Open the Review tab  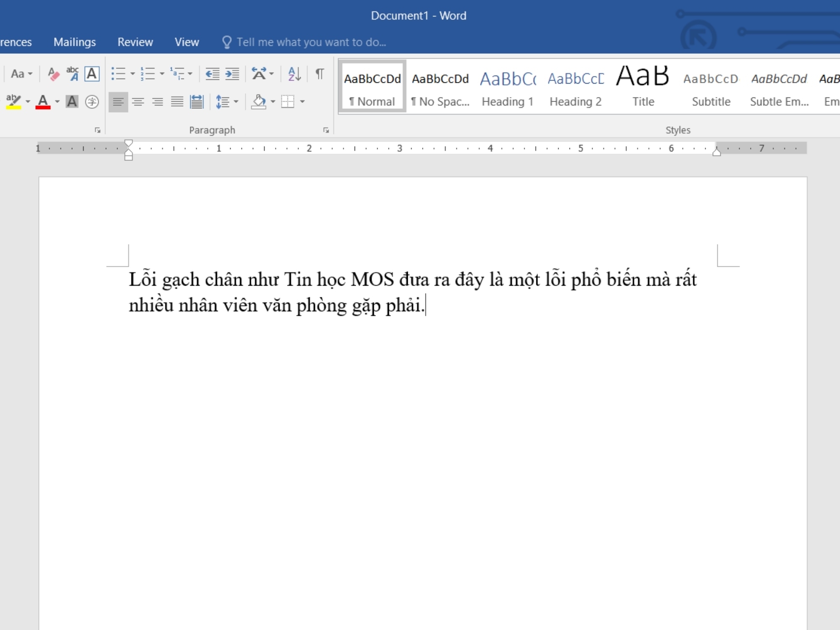(135, 42)
